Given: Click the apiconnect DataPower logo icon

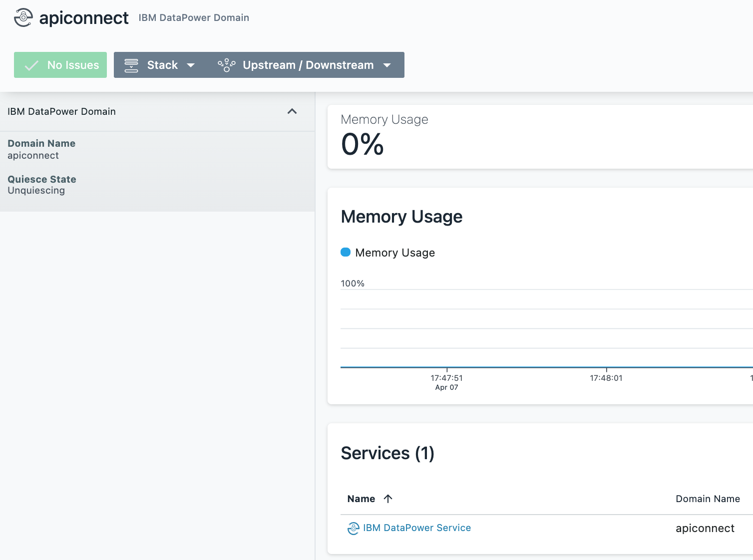Looking at the screenshot, I should pyautogui.click(x=23, y=17).
